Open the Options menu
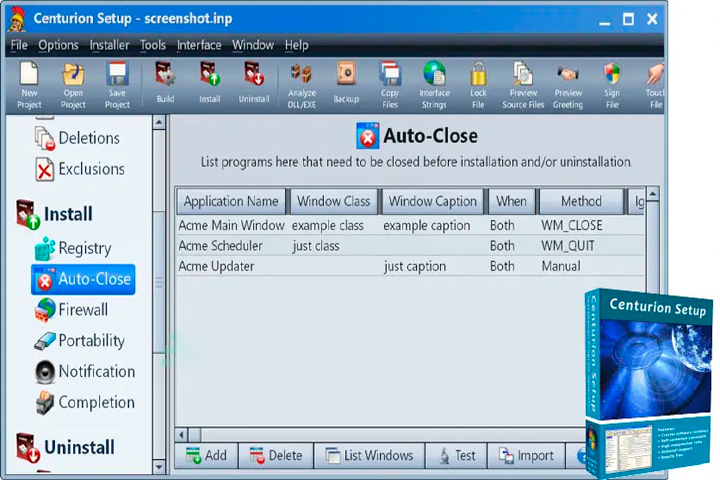 point(58,45)
